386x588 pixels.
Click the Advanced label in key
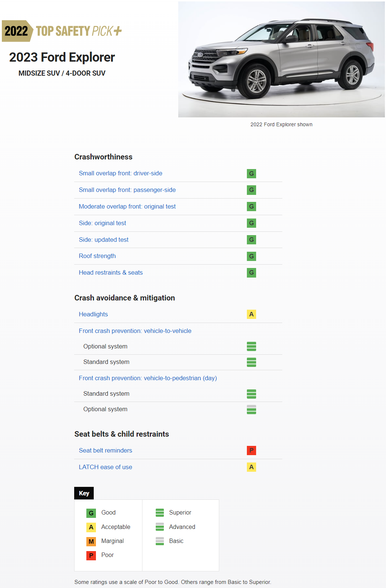(x=182, y=527)
